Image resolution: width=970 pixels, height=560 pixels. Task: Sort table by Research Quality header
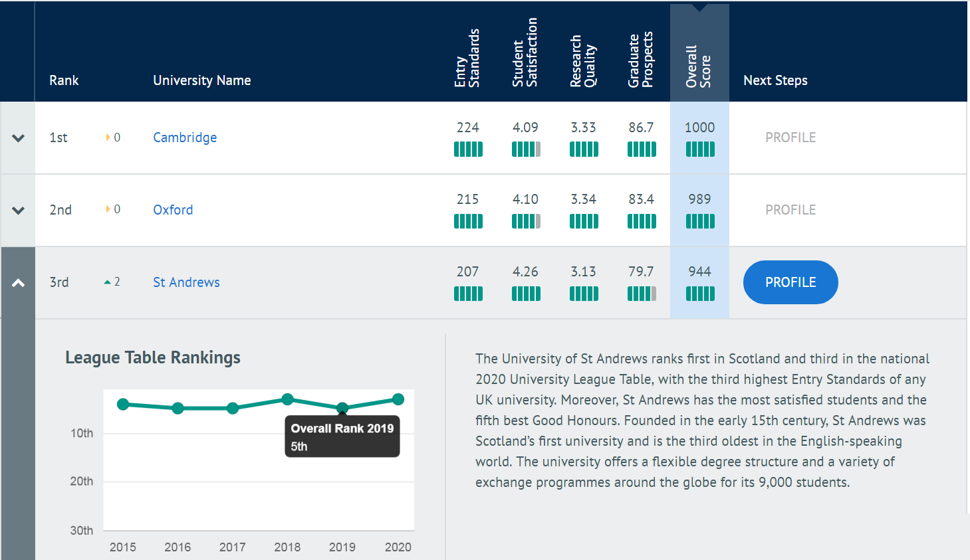(x=583, y=61)
